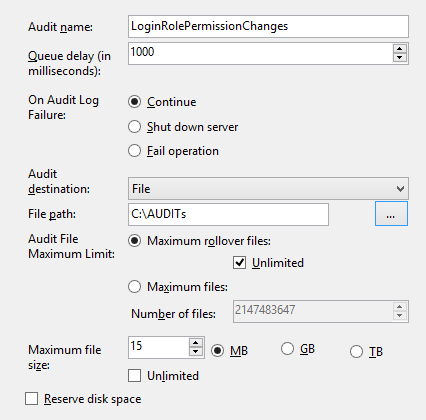This screenshot has width=426, height=420.
Task: Uncheck Unlimited rollover files checkbox
Action: (x=239, y=263)
